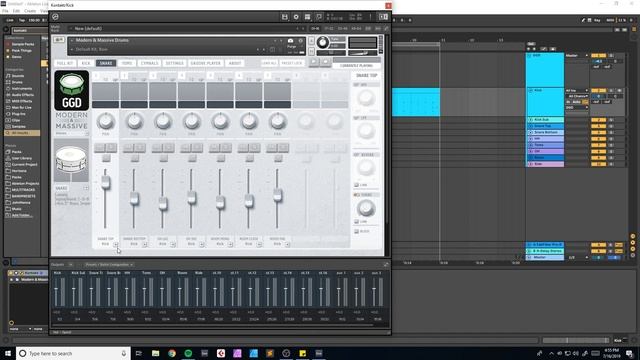Toggle the Snare Top track activator in Ableton

[x=598, y=126]
